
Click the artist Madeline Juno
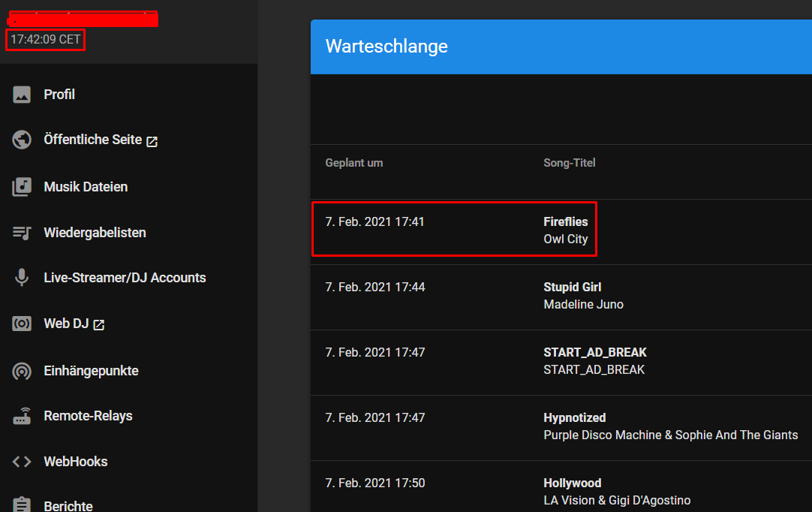(584, 304)
